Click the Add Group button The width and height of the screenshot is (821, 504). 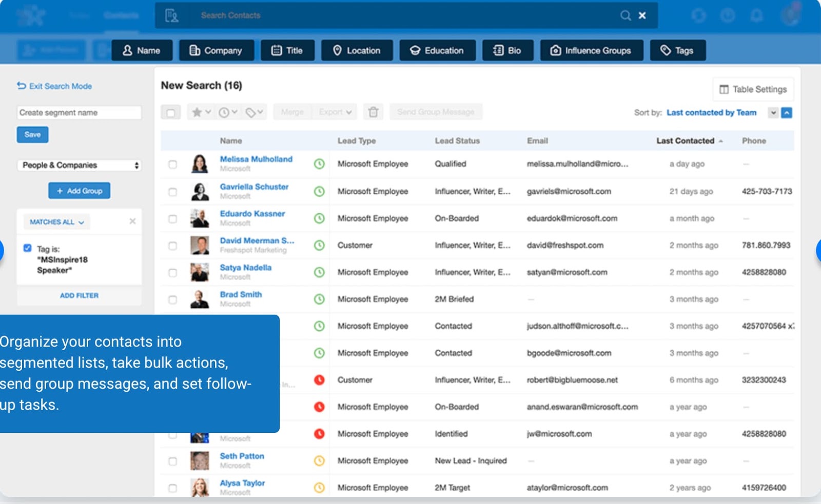tap(80, 191)
